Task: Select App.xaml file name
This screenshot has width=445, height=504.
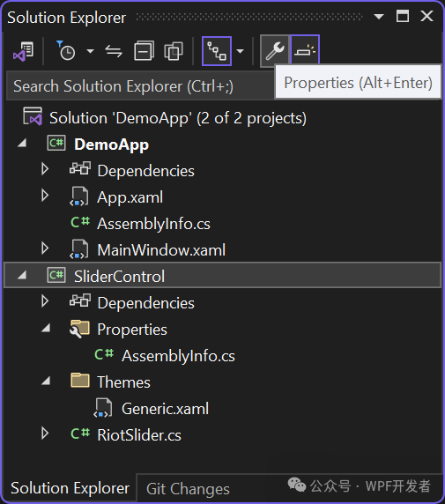Action: pos(130,197)
